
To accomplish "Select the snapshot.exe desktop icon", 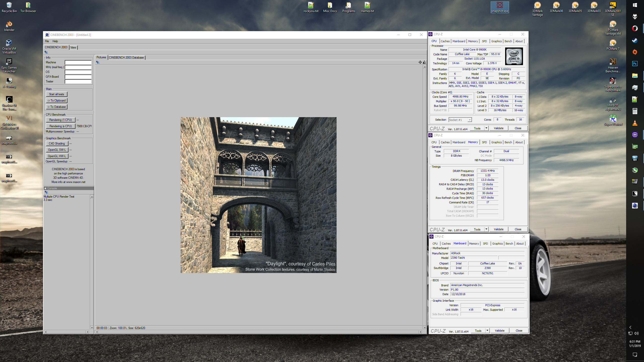I will (500, 7).
